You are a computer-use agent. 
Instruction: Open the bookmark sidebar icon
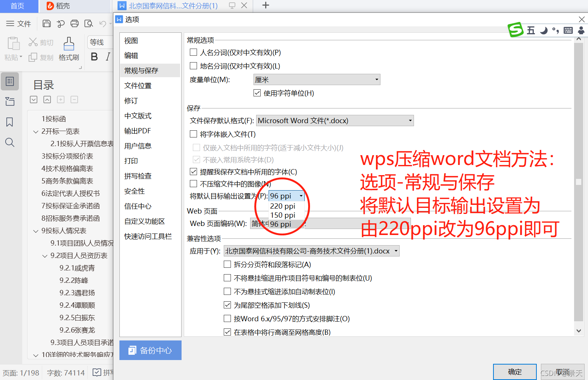click(10, 122)
